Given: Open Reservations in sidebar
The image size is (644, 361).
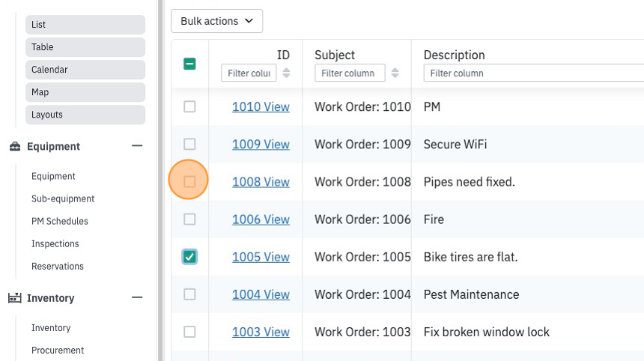Looking at the screenshot, I should 58,267.
